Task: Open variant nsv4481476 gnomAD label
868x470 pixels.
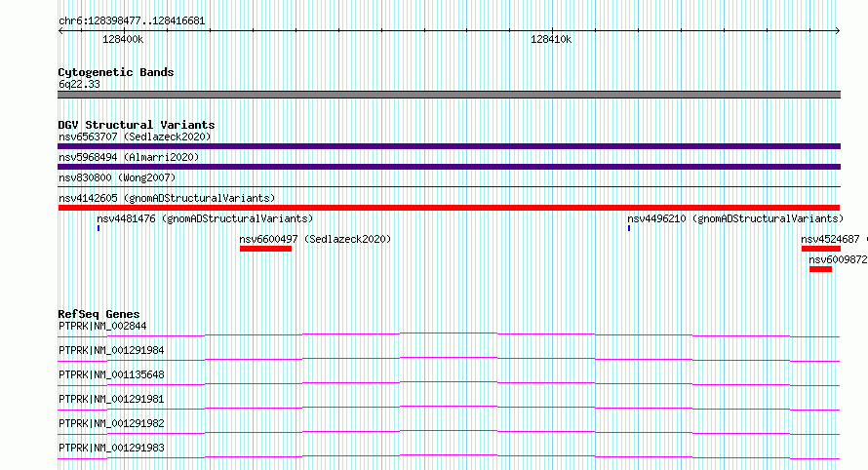Action: (205, 218)
